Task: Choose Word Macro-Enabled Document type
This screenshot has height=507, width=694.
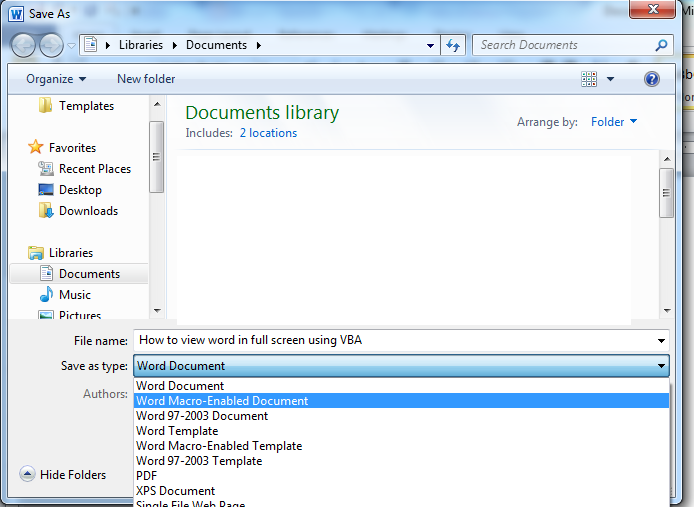Action: click(x=401, y=401)
